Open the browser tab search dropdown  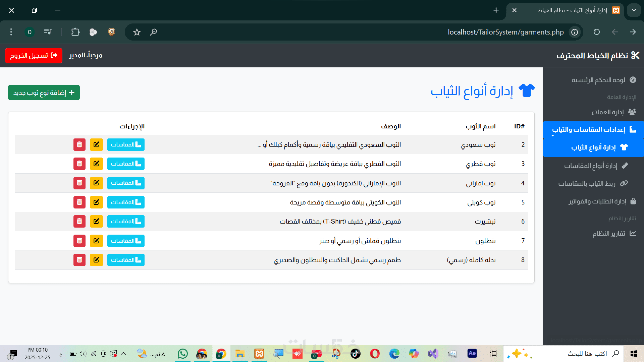(x=634, y=10)
